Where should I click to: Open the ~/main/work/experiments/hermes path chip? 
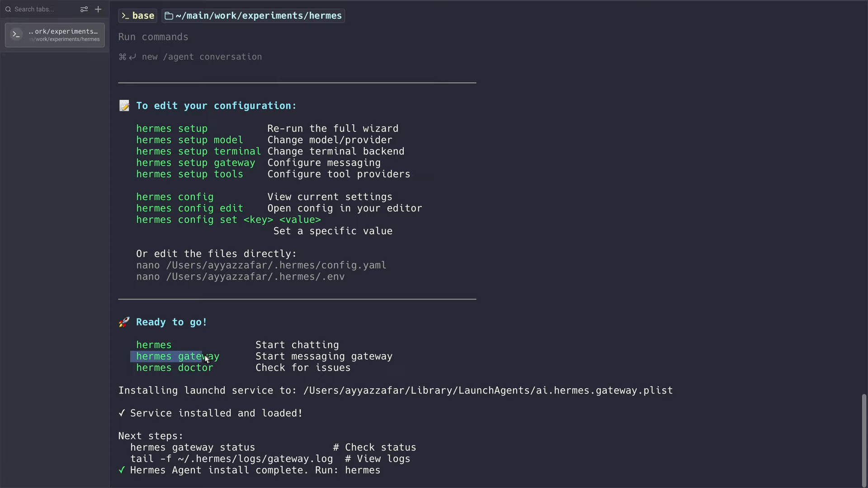tap(253, 16)
